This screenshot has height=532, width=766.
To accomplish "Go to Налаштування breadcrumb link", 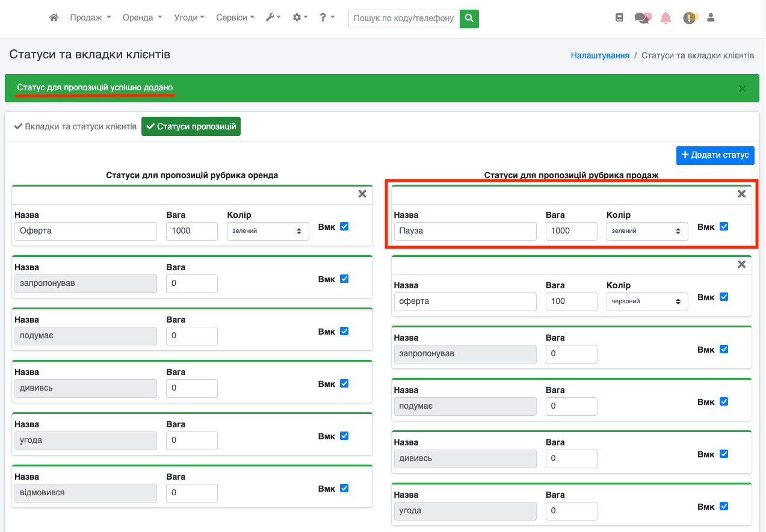I will pyautogui.click(x=599, y=55).
